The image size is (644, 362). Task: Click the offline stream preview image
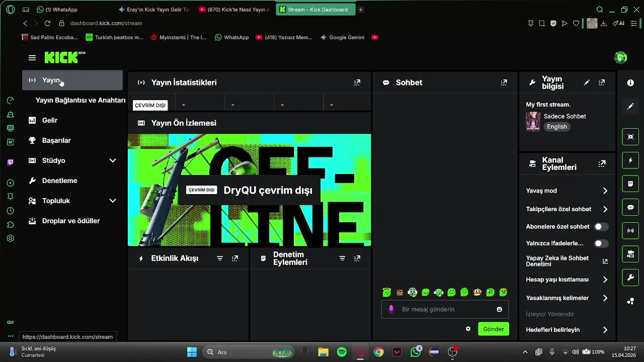(x=250, y=190)
